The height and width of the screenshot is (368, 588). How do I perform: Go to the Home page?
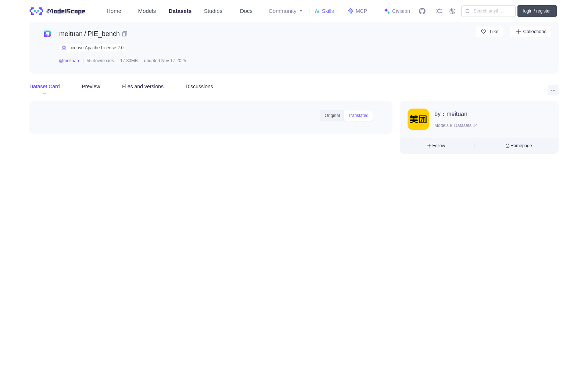pyautogui.click(x=114, y=11)
